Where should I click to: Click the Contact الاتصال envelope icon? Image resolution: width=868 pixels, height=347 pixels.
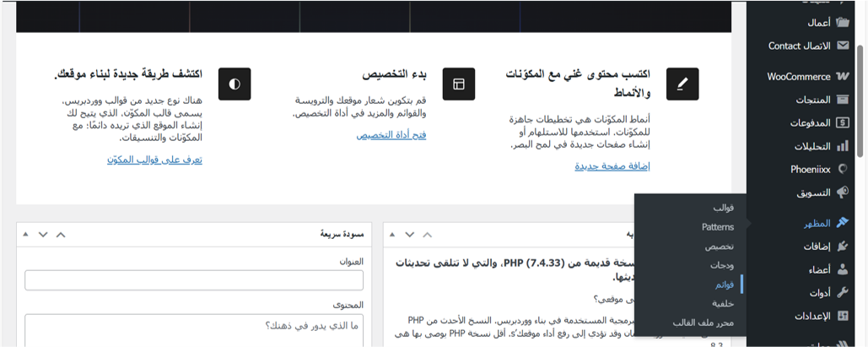[x=842, y=46]
